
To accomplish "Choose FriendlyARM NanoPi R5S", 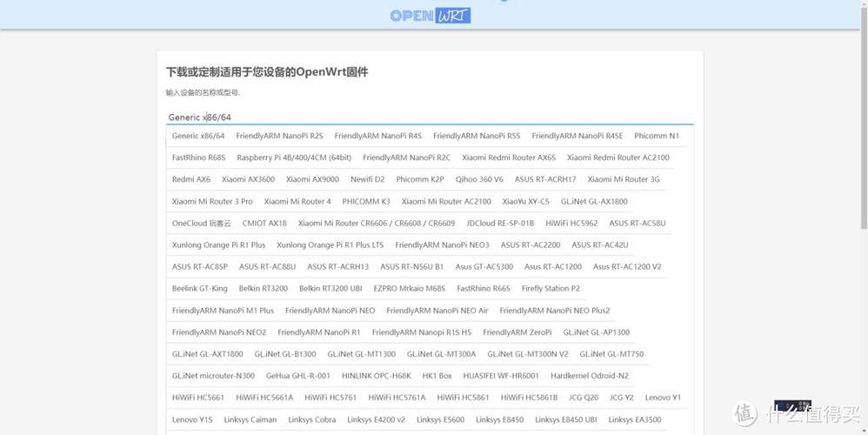I will 477,136.
